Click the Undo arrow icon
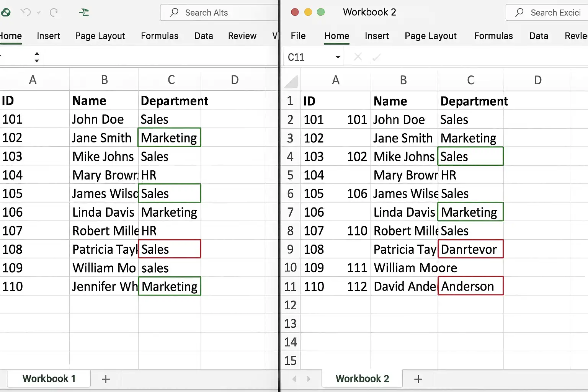Image resolution: width=588 pixels, height=392 pixels. point(26,12)
